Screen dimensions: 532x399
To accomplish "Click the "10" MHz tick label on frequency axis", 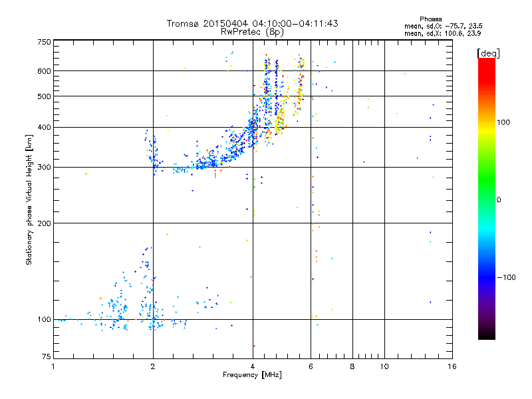I will [x=384, y=366].
